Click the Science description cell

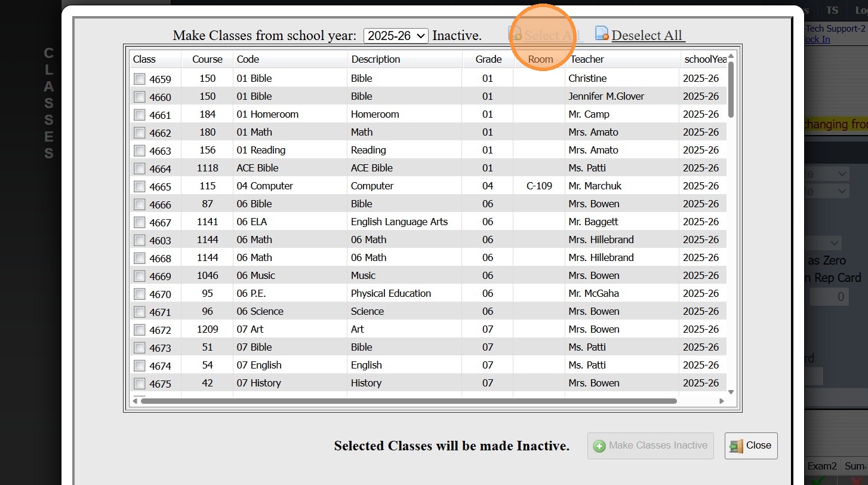368,311
